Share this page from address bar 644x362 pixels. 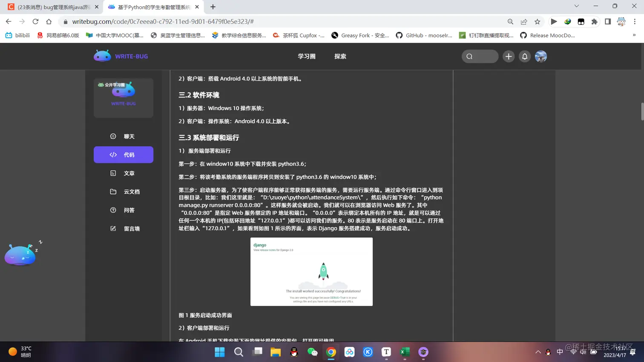[524, 21]
